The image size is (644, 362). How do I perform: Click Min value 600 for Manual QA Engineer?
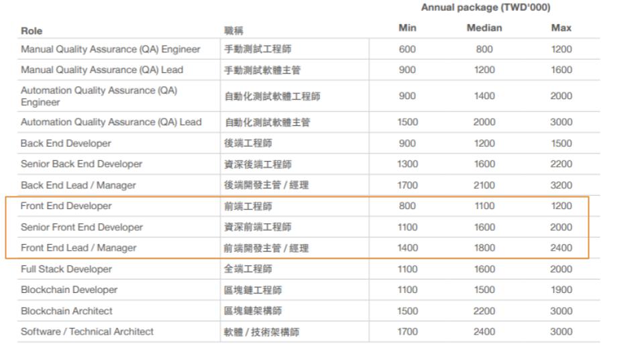(x=407, y=49)
